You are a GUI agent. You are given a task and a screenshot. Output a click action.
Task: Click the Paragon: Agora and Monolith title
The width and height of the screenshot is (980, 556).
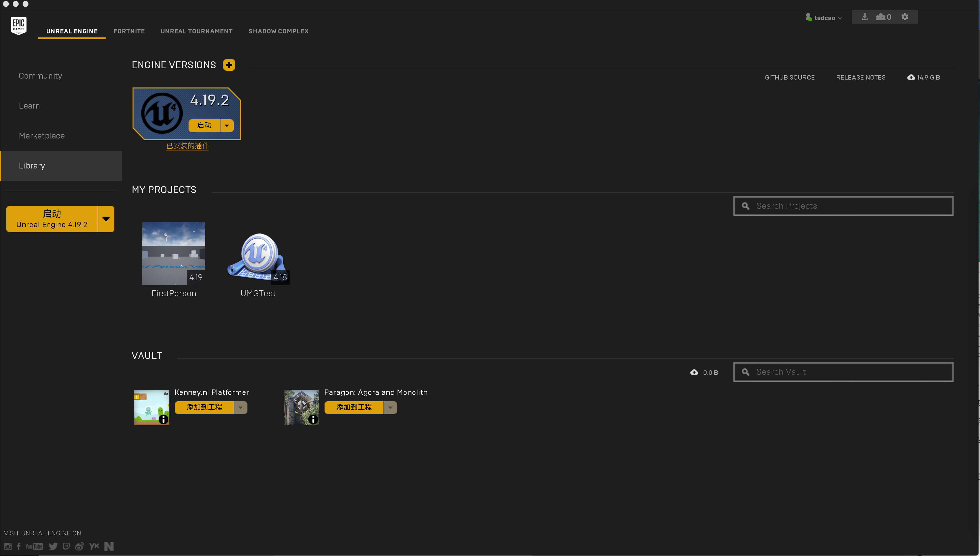tap(376, 392)
